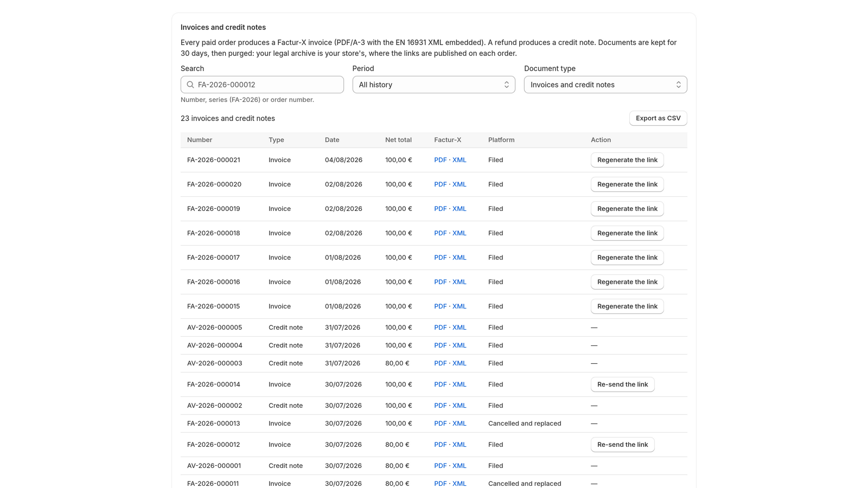Open the XML of credit note AV-2026-000004
This screenshot has height=488, width=868.
pos(459,345)
